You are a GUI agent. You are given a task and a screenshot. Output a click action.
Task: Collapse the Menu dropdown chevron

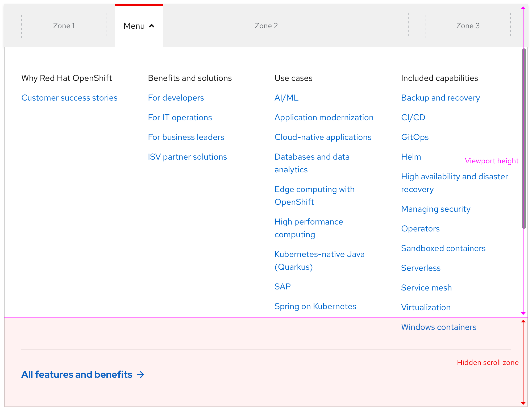pos(152,26)
